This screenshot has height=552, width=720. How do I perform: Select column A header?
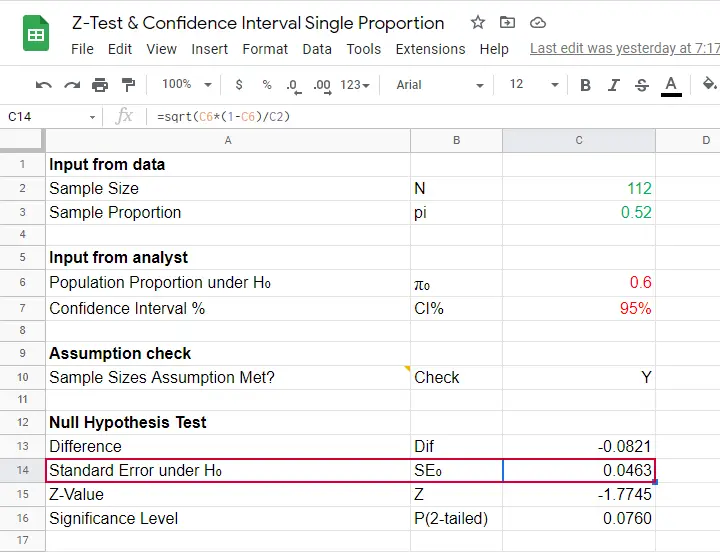pyautogui.click(x=228, y=141)
